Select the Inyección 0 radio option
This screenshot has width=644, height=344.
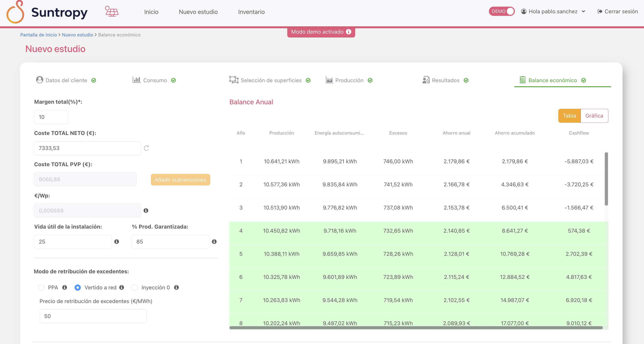click(135, 287)
